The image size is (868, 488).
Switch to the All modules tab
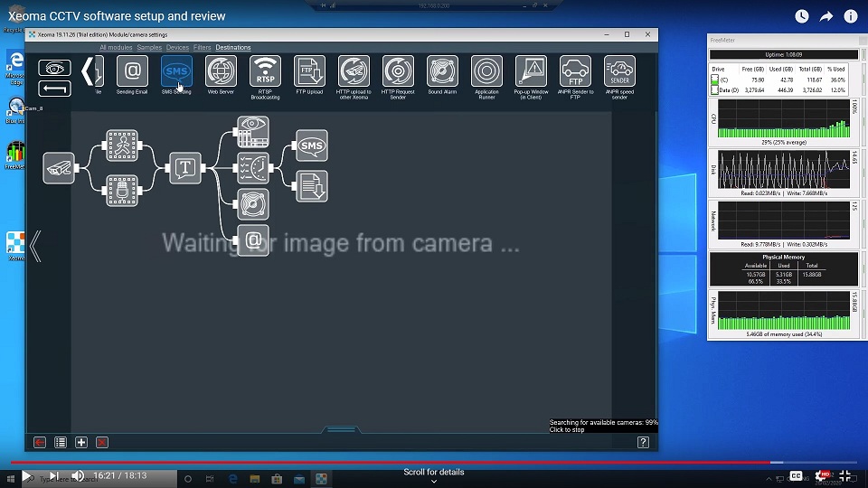116,48
